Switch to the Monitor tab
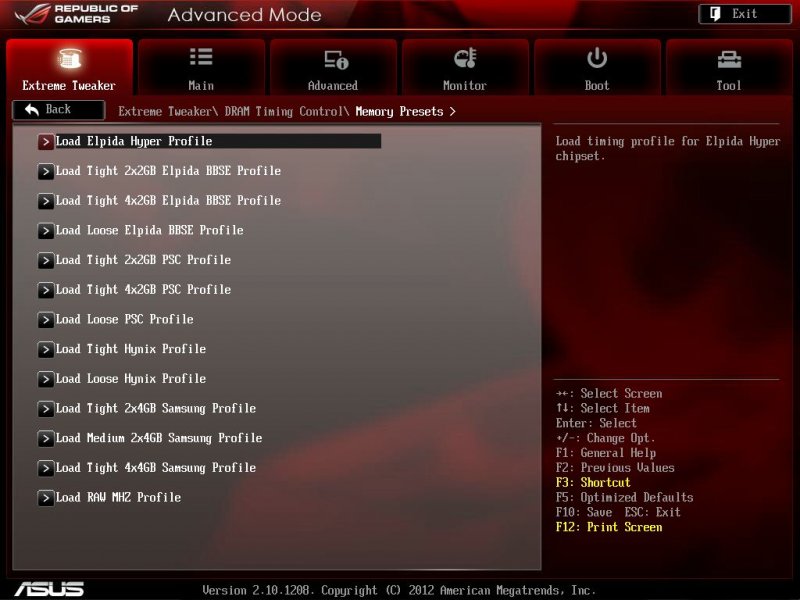 (x=465, y=68)
